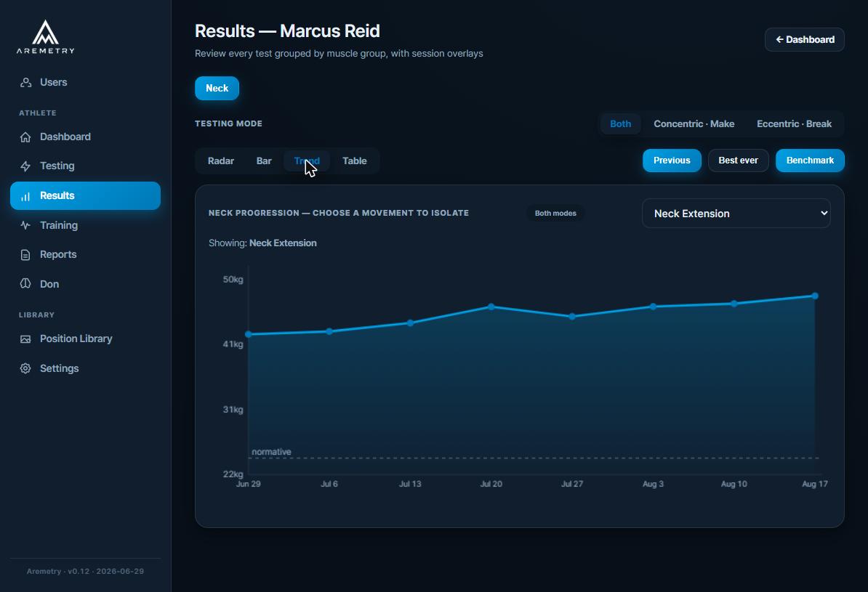Click the Users people icon
The width and height of the screenshot is (868, 592).
point(25,82)
